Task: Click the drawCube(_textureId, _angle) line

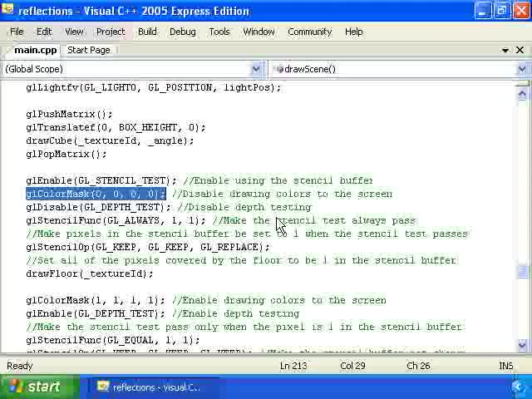Action: click(110, 140)
